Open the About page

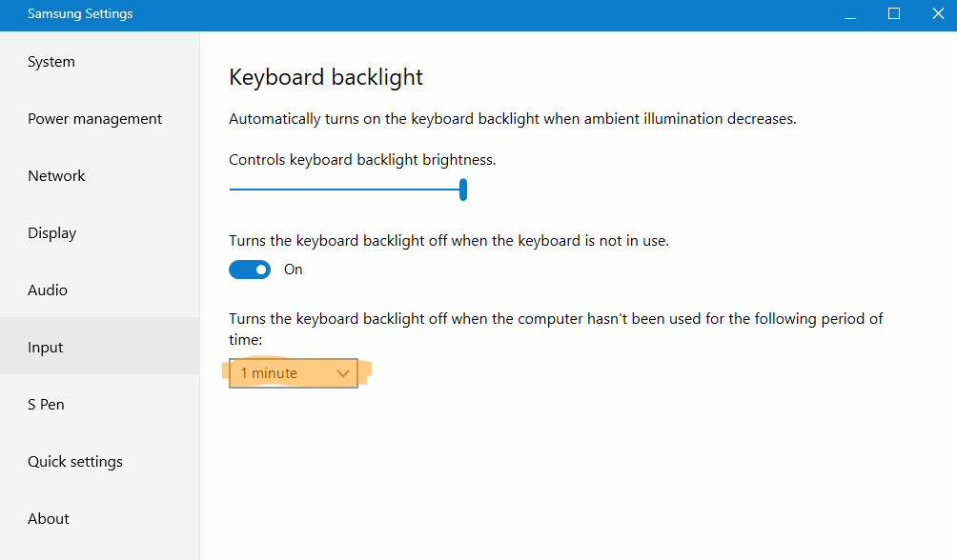[x=49, y=519]
